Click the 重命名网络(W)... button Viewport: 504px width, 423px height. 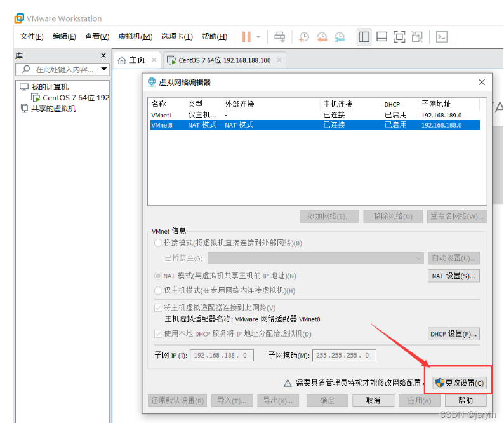[x=457, y=216]
